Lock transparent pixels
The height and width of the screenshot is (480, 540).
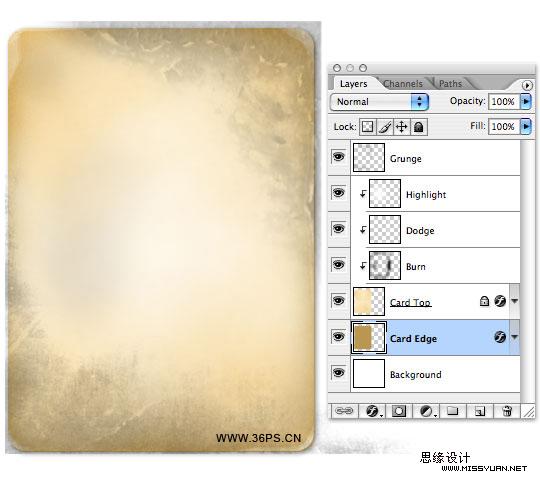[x=367, y=127]
